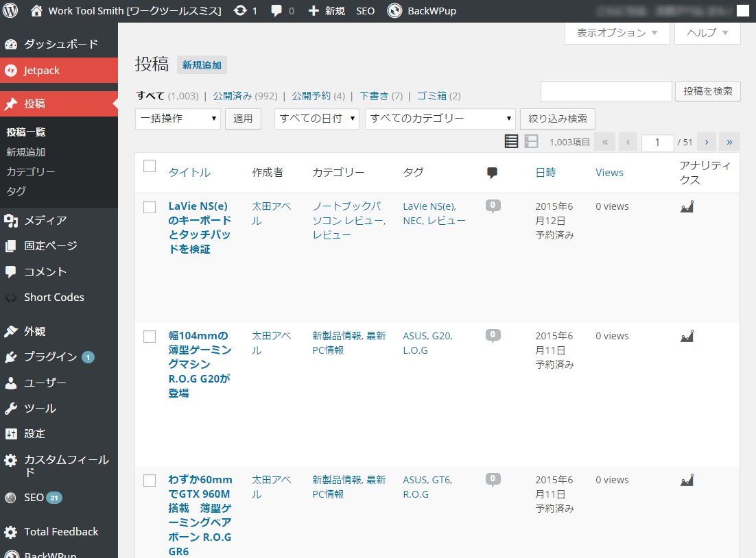Filter by 下書き (7) posts
The image size is (756, 558).
point(381,96)
